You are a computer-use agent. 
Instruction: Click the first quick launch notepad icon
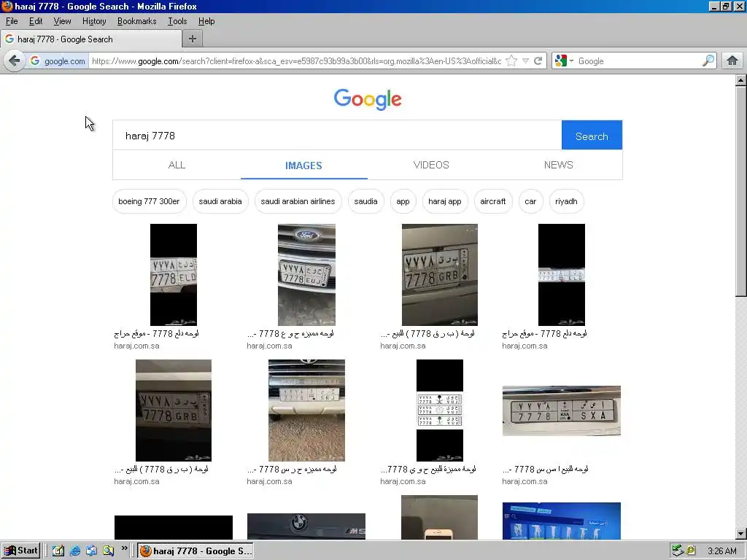click(58, 551)
